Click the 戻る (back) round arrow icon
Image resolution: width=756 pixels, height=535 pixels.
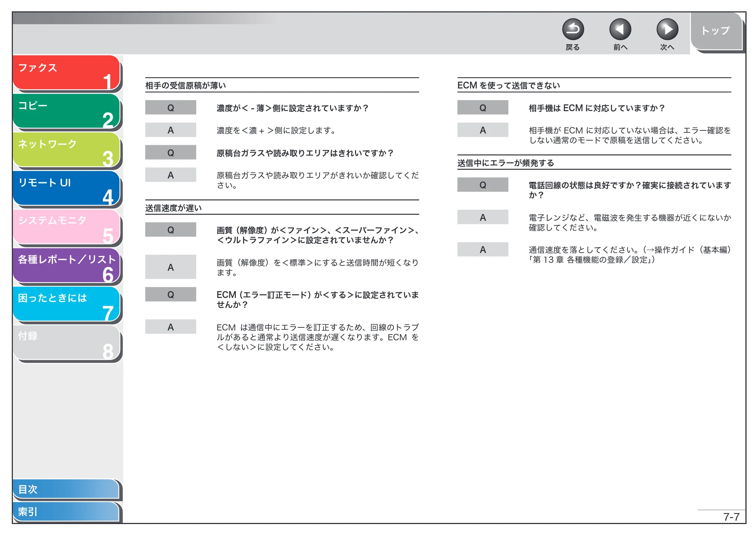click(573, 29)
